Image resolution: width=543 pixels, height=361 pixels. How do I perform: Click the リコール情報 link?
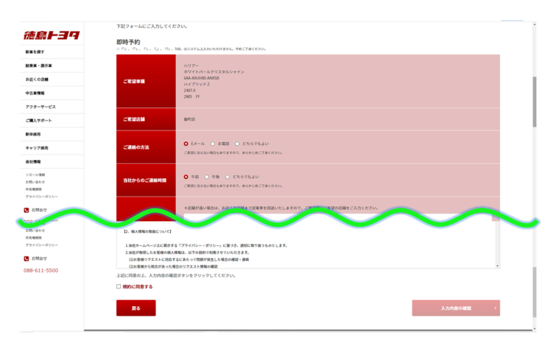pos(35,175)
